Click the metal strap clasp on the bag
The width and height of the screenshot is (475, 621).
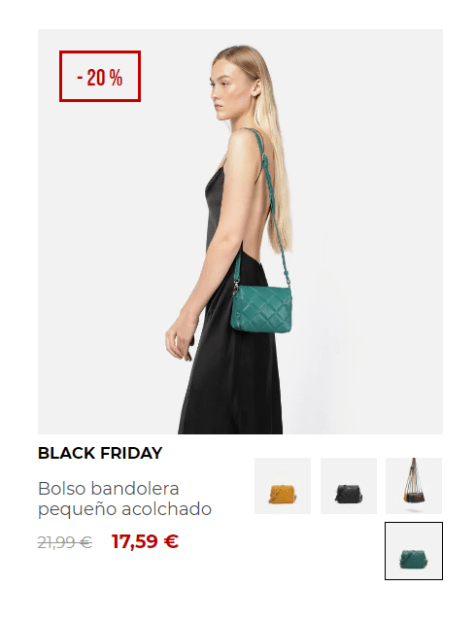point(237,286)
